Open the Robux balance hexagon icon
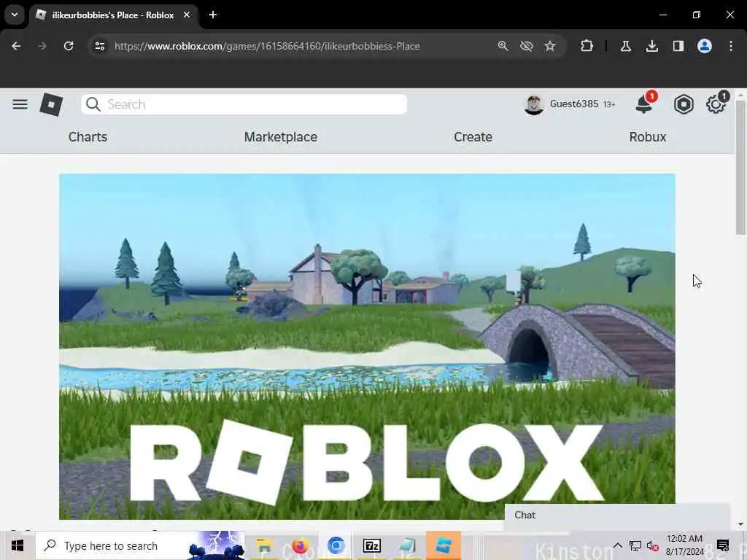This screenshot has width=747, height=560. tap(683, 104)
